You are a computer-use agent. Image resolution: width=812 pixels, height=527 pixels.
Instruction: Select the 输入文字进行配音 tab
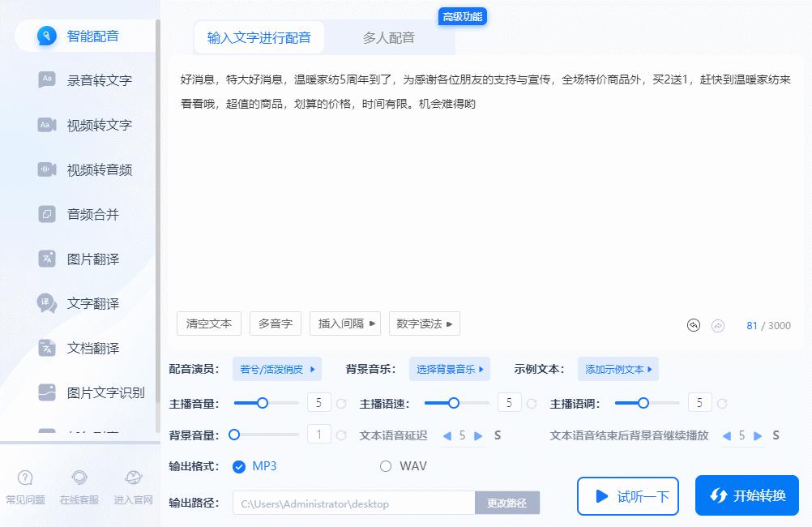pyautogui.click(x=259, y=37)
